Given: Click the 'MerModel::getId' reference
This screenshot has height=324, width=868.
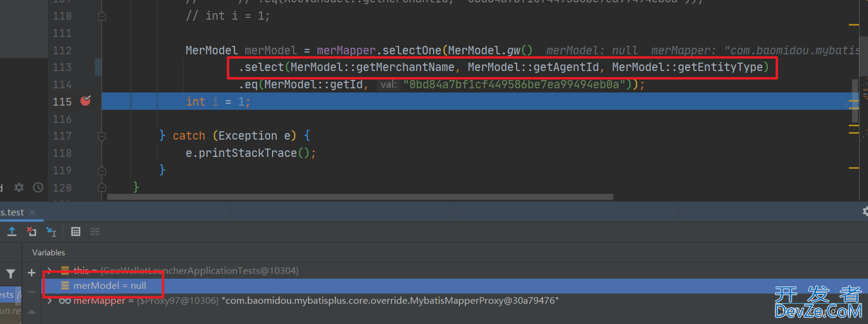Looking at the screenshot, I should pos(313,85).
